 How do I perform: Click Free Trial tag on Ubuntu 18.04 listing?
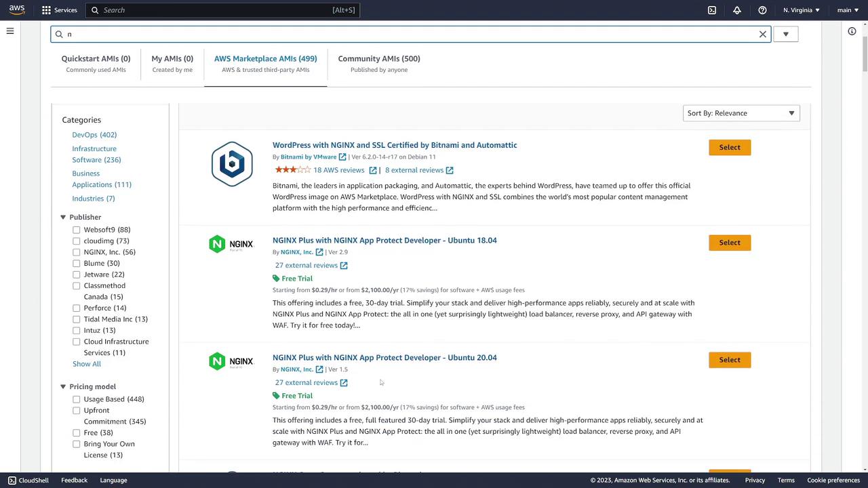(x=292, y=279)
